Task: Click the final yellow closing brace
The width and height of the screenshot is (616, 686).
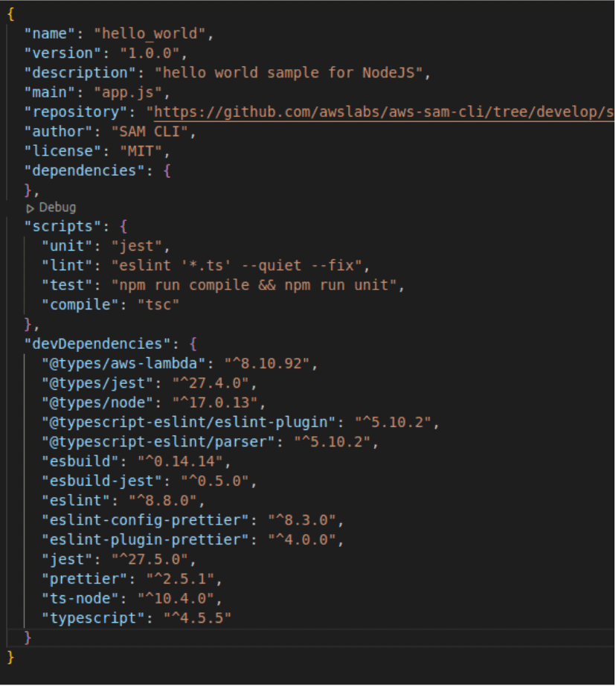Action: coord(11,657)
